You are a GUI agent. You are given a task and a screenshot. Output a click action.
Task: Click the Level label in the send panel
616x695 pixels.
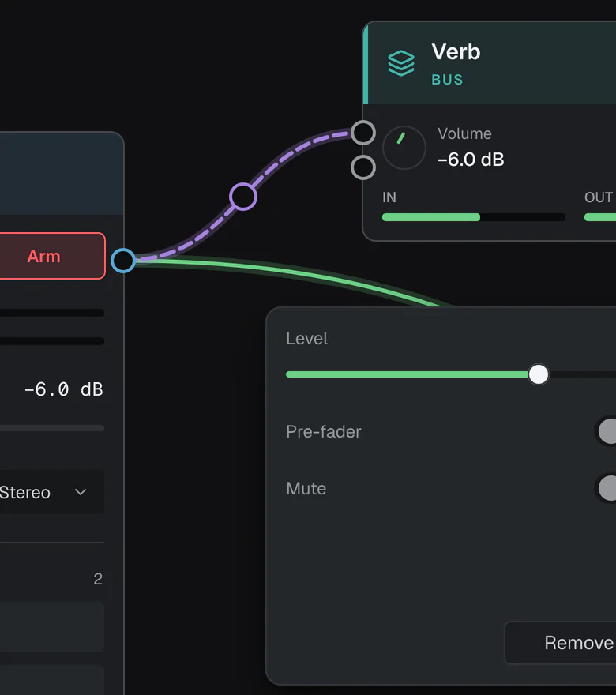coord(306,339)
